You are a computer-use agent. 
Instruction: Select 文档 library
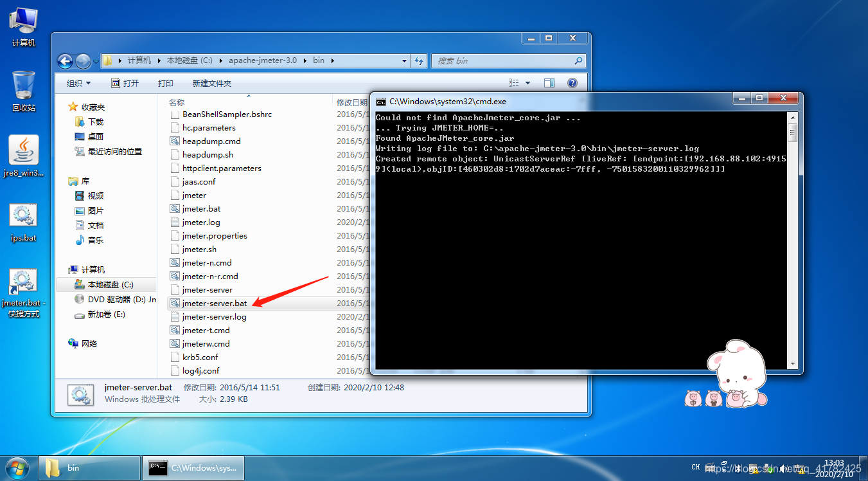89,225
